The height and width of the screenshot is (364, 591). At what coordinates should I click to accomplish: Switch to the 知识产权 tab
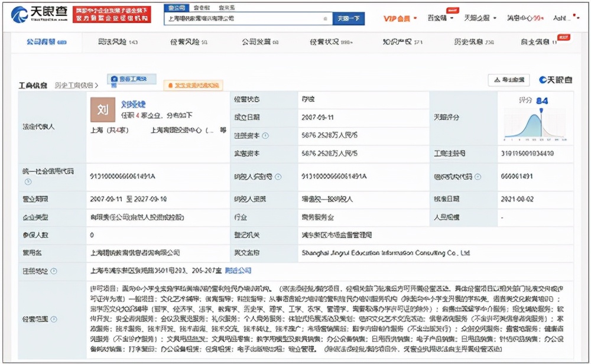pos(402,42)
